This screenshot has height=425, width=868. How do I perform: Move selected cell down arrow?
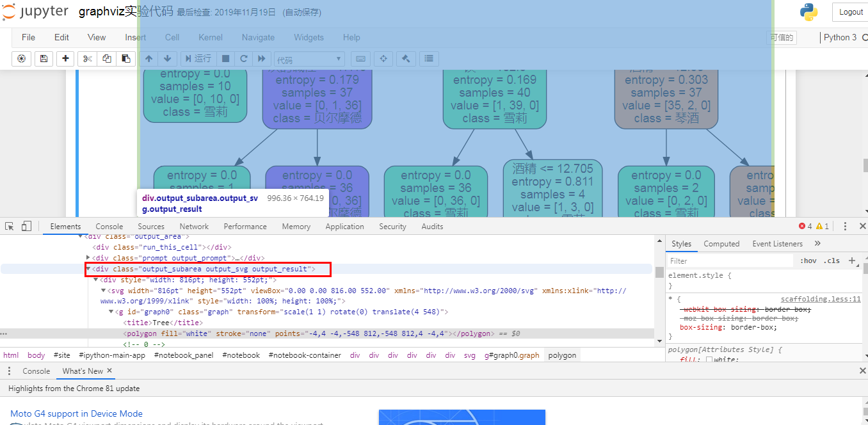[x=168, y=58]
